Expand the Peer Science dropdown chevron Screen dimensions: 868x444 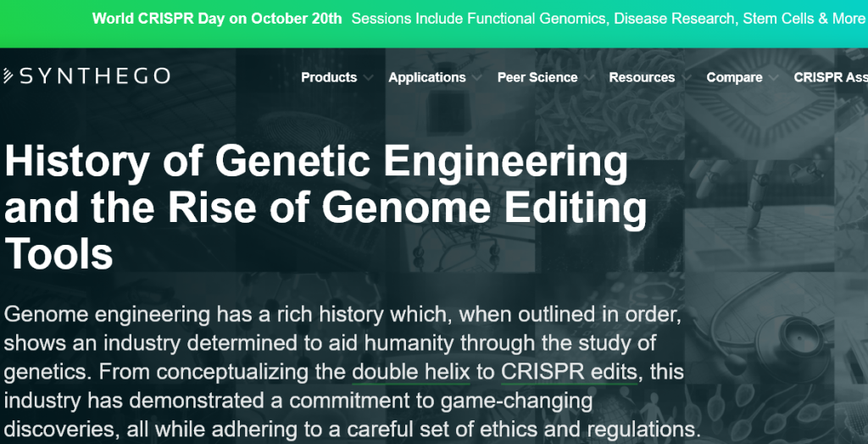(589, 78)
